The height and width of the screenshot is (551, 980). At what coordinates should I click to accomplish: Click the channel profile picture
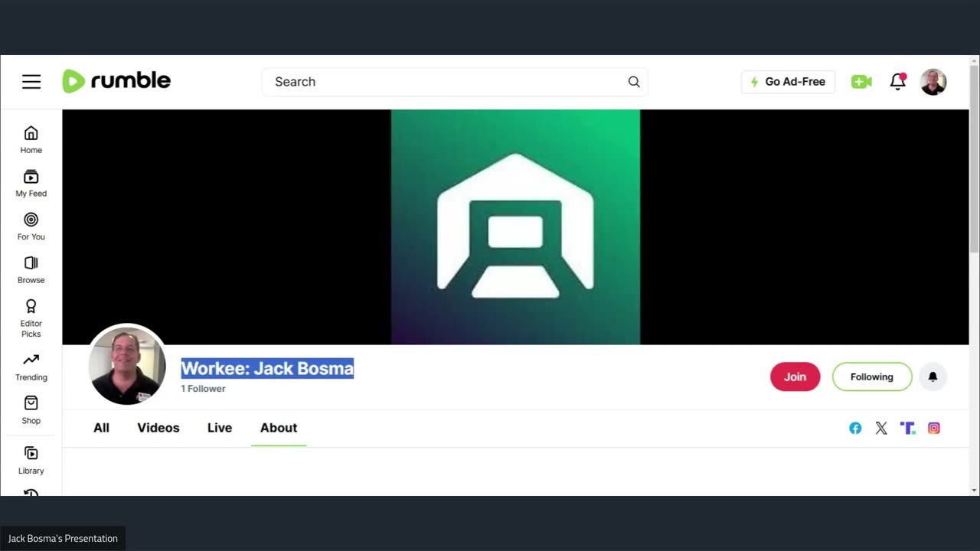click(x=127, y=365)
